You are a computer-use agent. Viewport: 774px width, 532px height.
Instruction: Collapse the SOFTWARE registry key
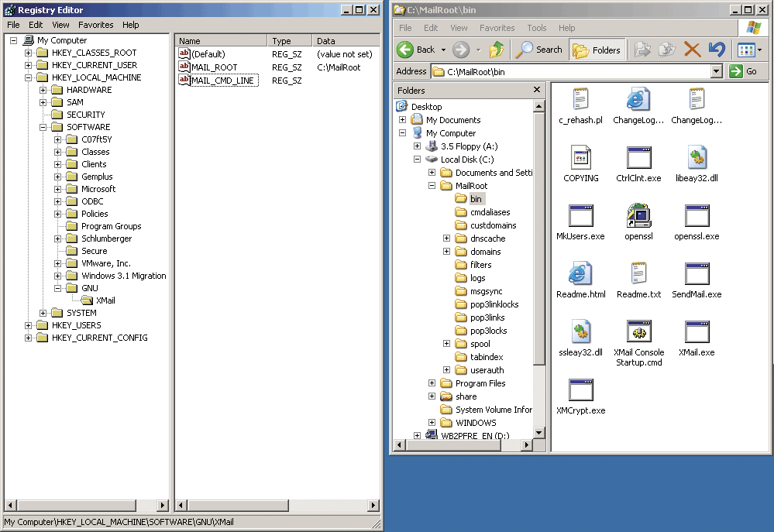pos(43,127)
